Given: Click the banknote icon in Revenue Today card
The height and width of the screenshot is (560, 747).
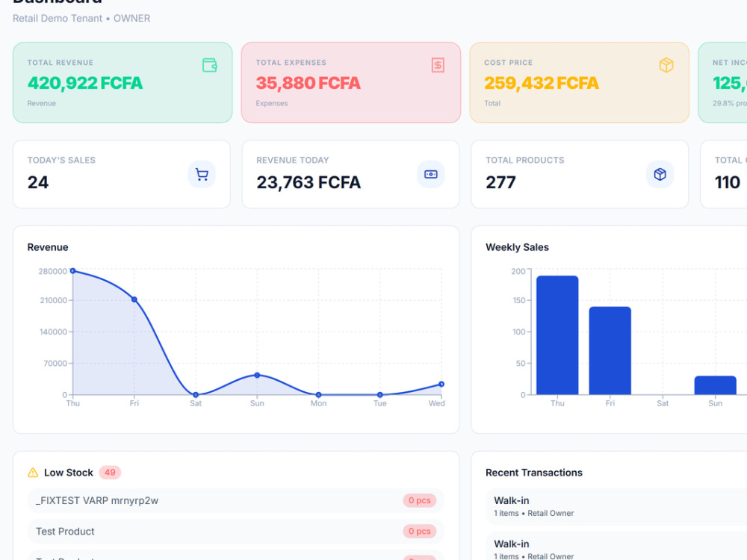Looking at the screenshot, I should [431, 175].
